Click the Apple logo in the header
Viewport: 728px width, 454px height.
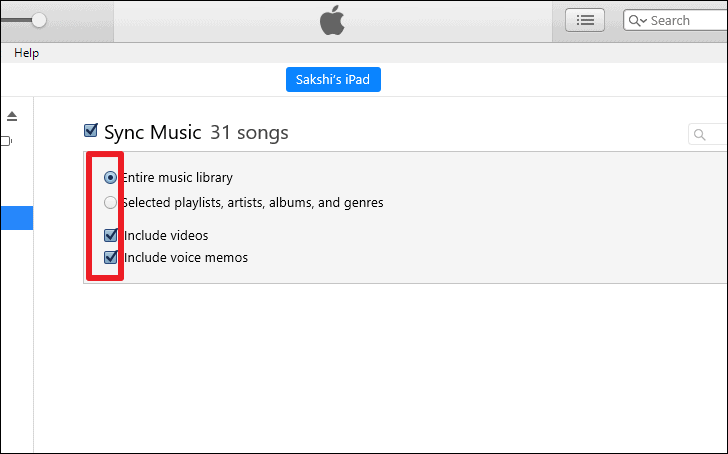tap(332, 20)
